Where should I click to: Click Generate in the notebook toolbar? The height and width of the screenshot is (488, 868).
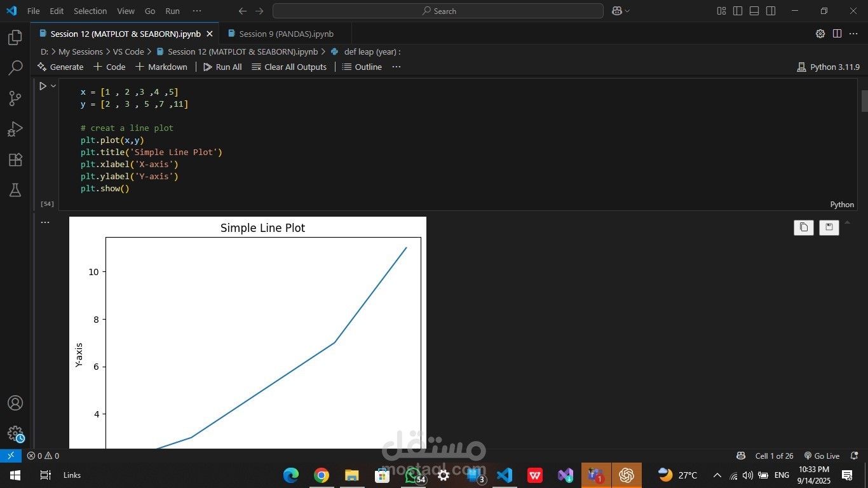coord(60,67)
